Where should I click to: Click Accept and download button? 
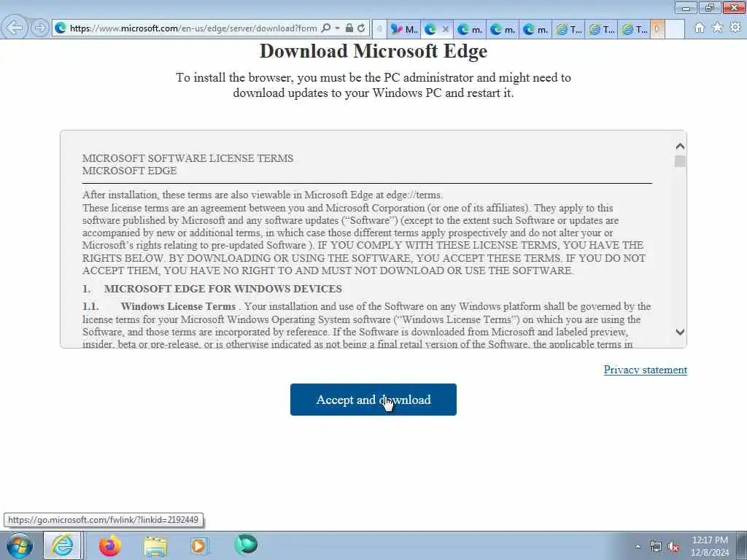coord(373,400)
